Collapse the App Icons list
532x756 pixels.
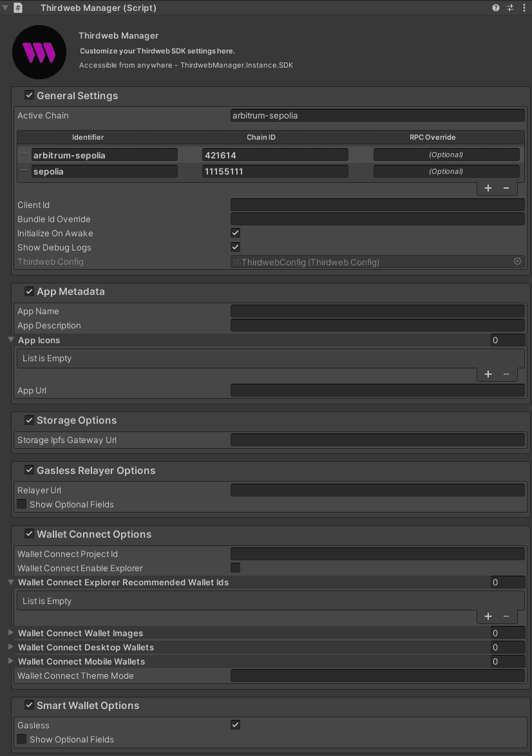[x=11, y=340]
